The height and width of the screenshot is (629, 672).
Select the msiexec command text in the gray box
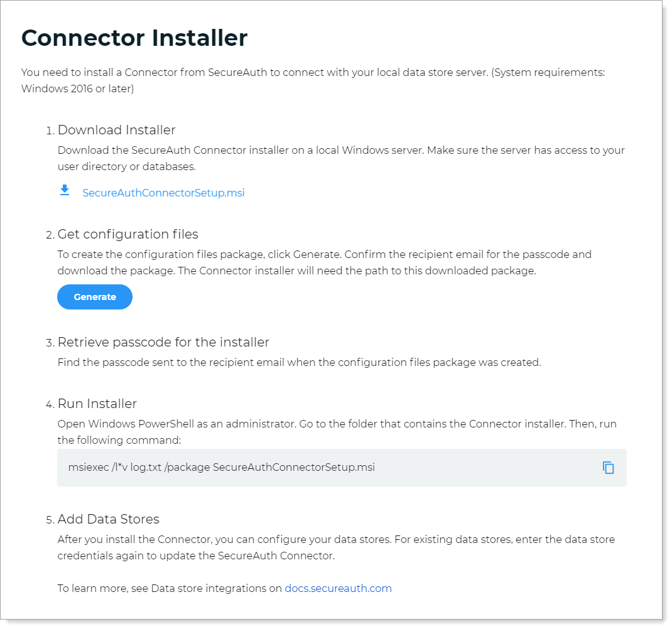coord(221,467)
